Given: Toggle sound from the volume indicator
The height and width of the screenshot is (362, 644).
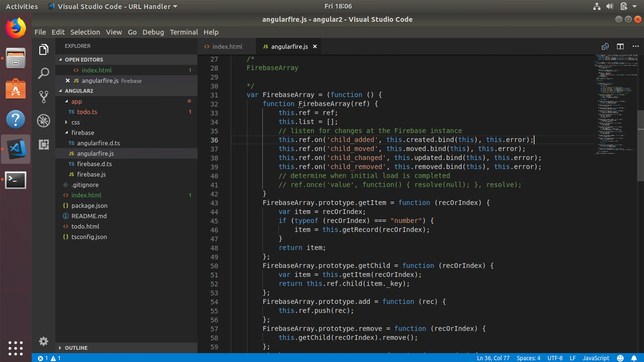Looking at the screenshot, I should [609, 7].
